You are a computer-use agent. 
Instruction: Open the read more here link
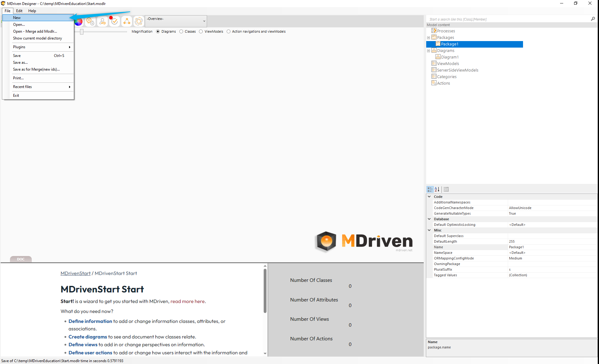[x=187, y=301]
